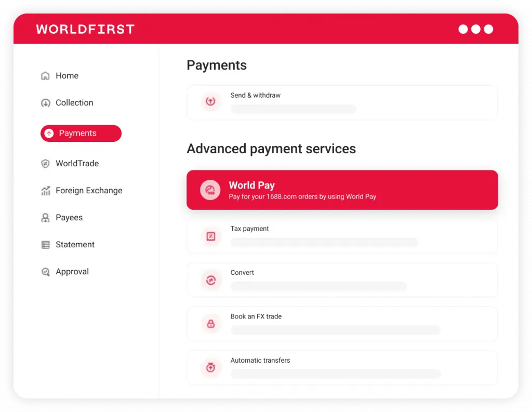Click the Book an FX trade lock icon
The image size is (532, 412).
tap(210, 324)
